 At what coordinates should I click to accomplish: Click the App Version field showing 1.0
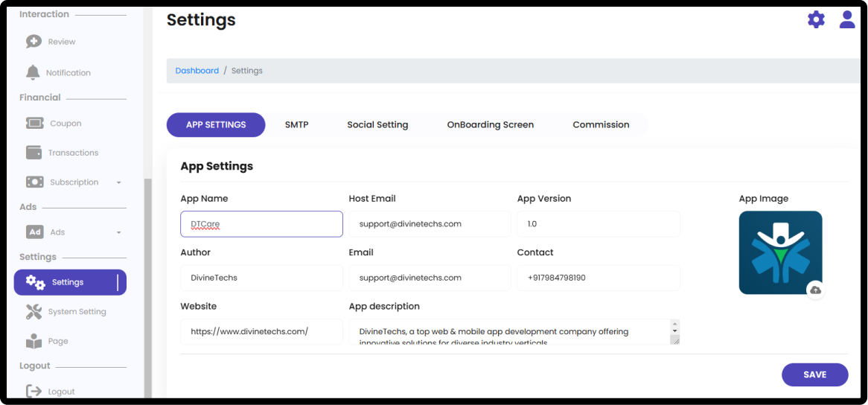click(599, 224)
